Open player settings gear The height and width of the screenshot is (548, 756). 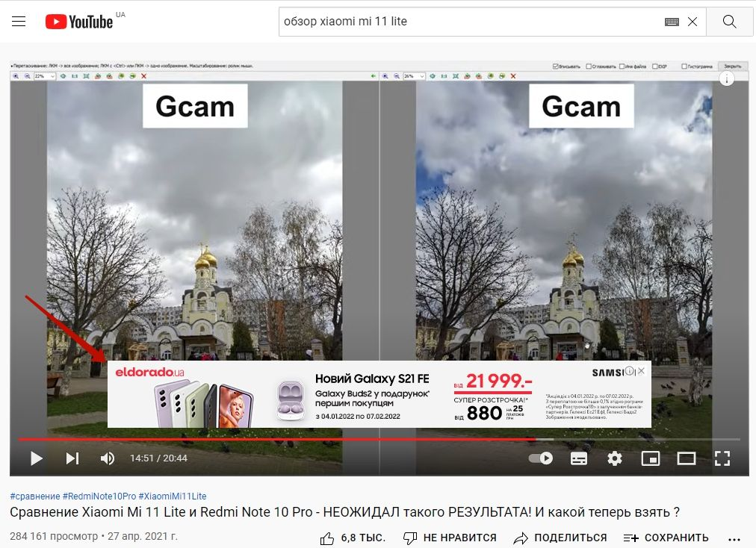[614, 458]
